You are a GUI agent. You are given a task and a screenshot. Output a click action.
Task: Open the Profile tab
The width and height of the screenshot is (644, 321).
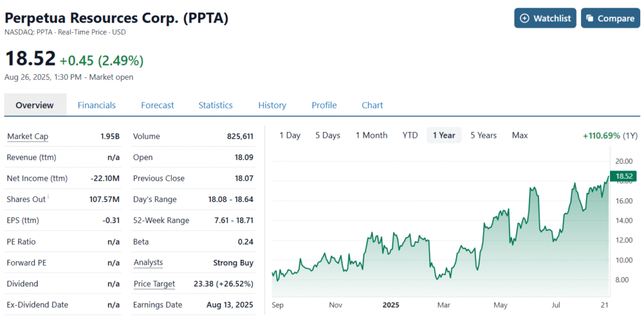tap(324, 105)
